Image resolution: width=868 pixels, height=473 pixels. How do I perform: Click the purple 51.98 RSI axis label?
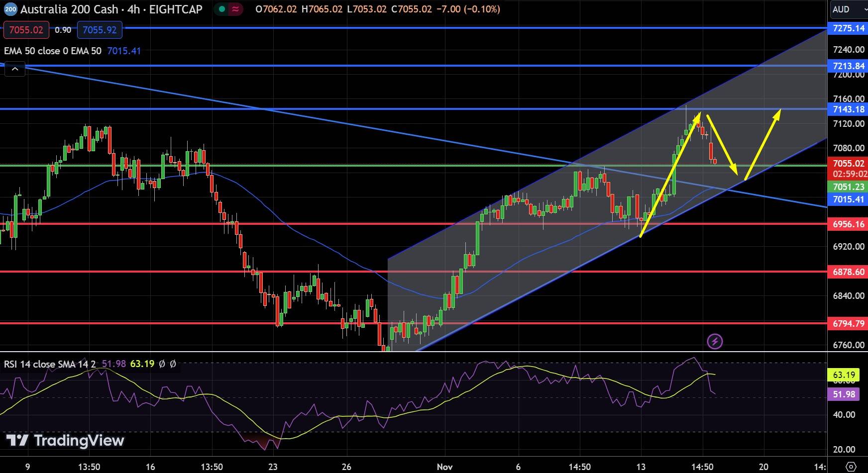[844, 394]
